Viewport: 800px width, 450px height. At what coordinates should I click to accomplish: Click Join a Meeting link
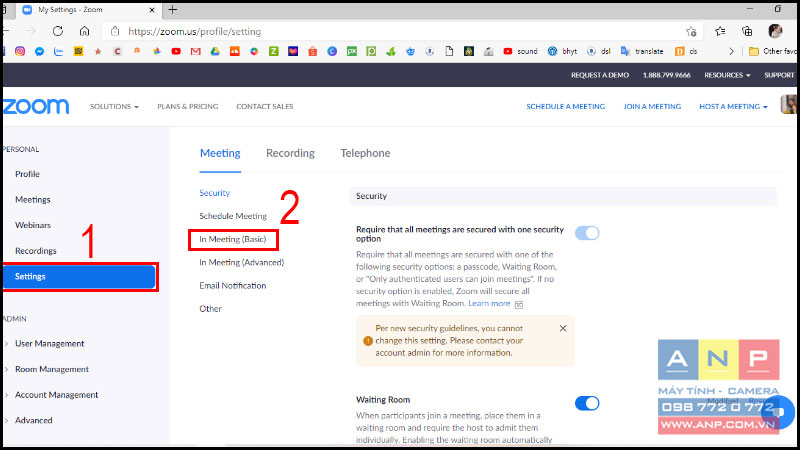(x=652, y=107)
